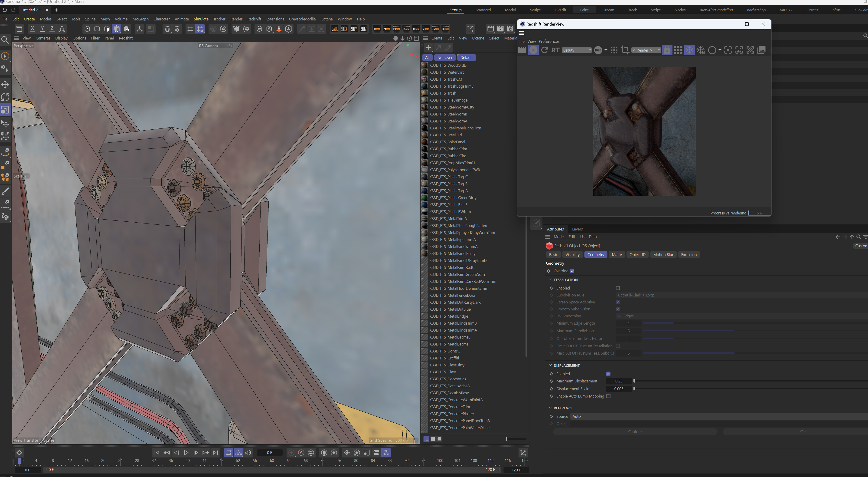
Task: Toggle Screen Space Adaptive checkbox
Action: coord(618,302)
